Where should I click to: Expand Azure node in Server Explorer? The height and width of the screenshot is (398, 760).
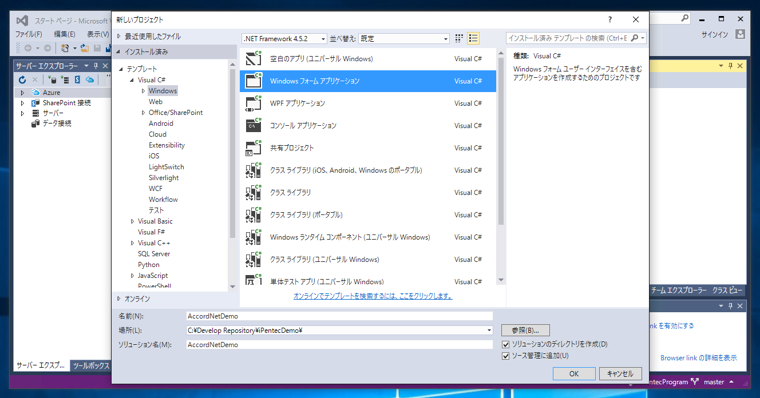pos(22,92)
